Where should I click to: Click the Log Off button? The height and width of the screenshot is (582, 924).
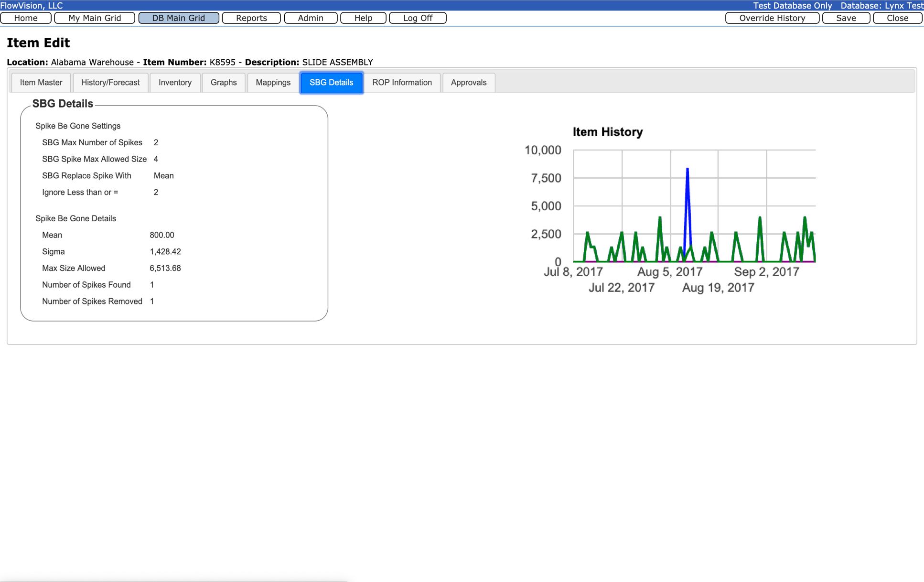[418, 18]
